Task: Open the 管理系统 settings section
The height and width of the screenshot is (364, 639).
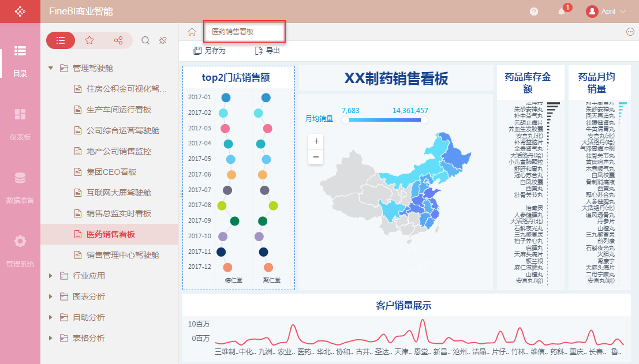Action: [x=20, y=252]
